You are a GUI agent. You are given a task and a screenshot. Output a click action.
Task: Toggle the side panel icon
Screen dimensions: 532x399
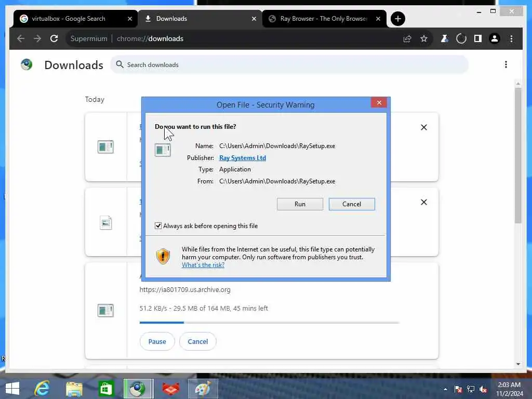(x=478, y=38)
